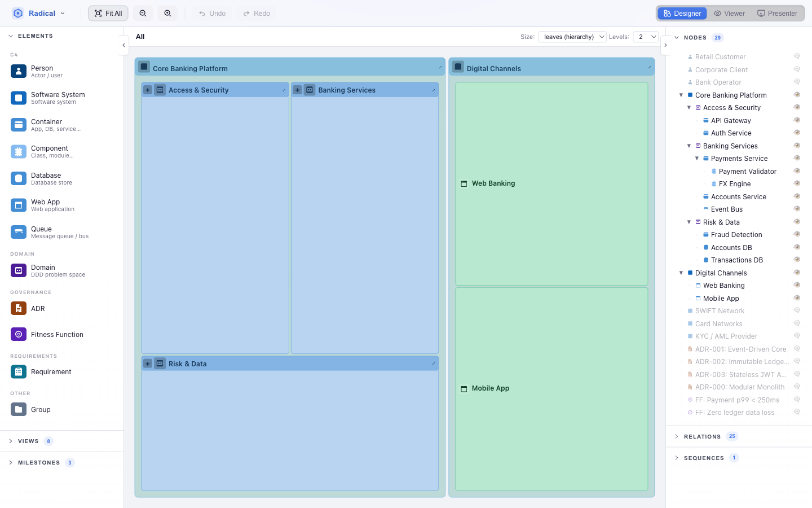Viewport: 812px width, 508px height.
Task: Pick the Software System element icon
Action: (19, 98)
